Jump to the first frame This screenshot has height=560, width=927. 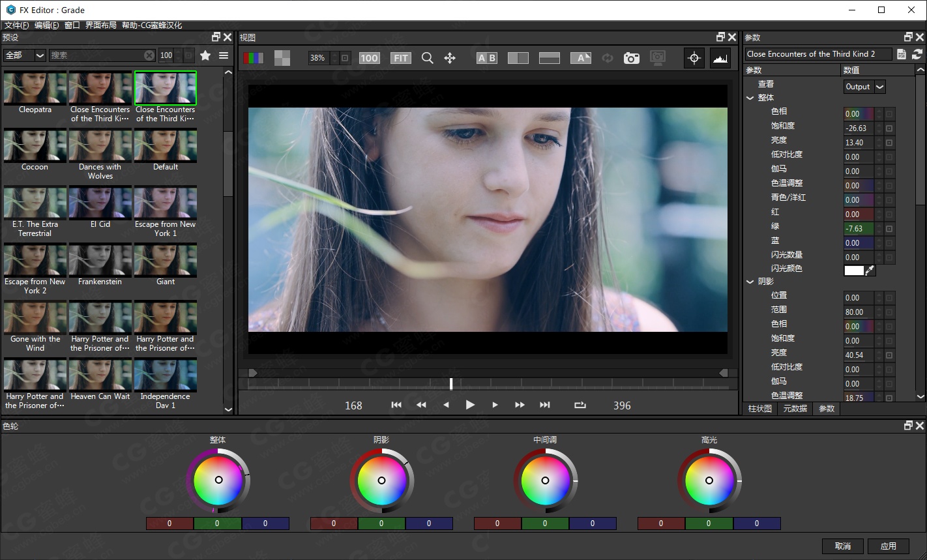pos(396,405)
